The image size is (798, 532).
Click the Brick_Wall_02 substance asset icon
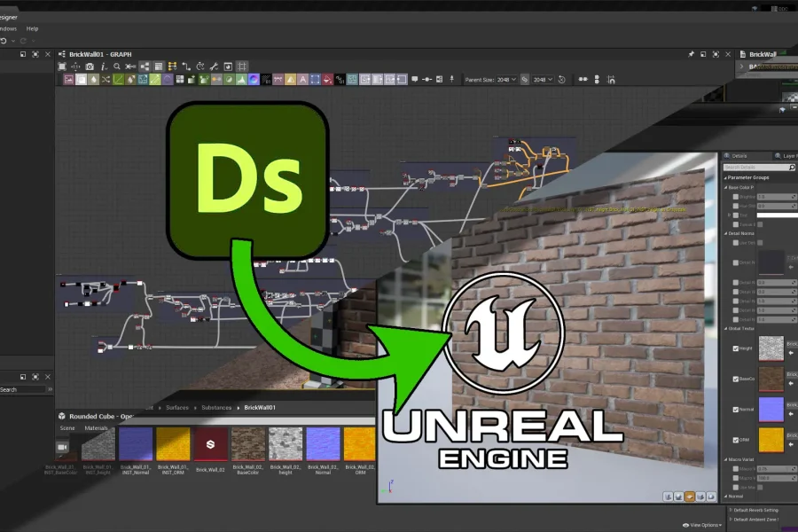click(210, 444)
